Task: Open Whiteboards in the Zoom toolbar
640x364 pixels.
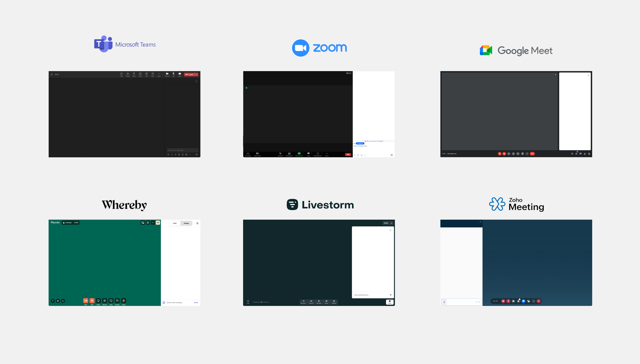Action: (x=317, y=154)
